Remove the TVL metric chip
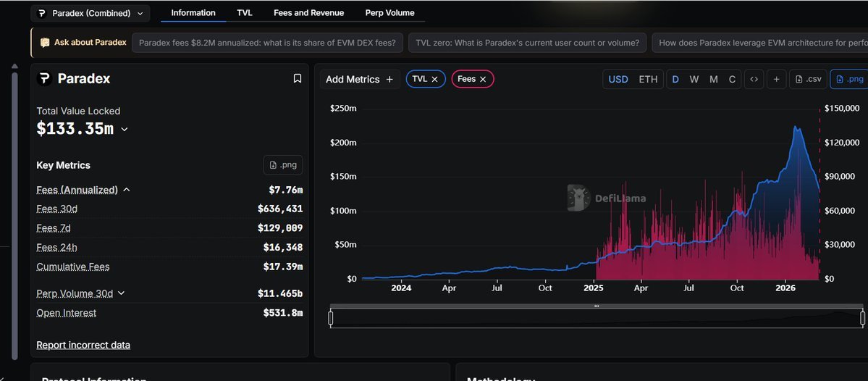The height and width of the screenshot is (381, 868). pyautogui.click(x=434, y=79)
